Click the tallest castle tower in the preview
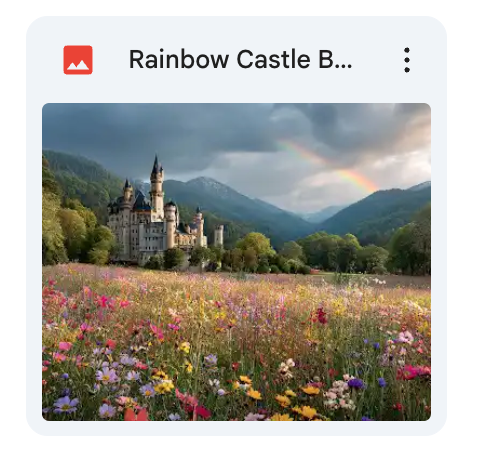The height and width of the screenshot is (454, 478). coord(157,188)
